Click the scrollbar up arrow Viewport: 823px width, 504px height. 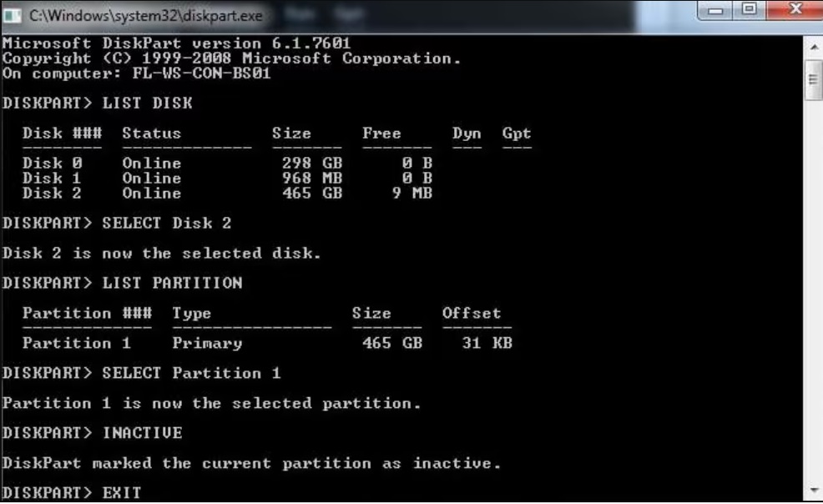tap(814, 48)
